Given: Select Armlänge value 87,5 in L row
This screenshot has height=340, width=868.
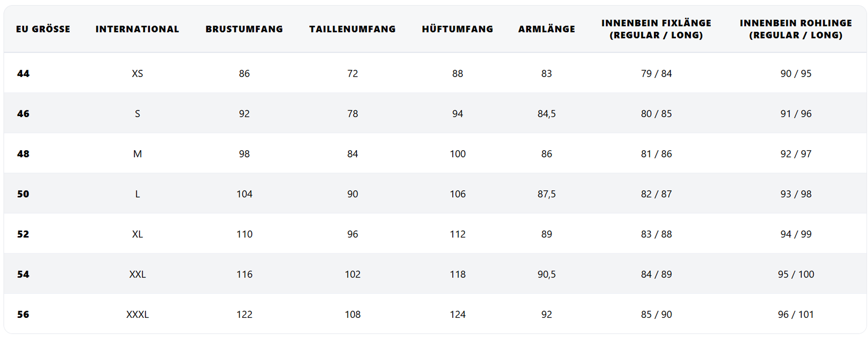Looking at the screenshot, I should 546,194.
